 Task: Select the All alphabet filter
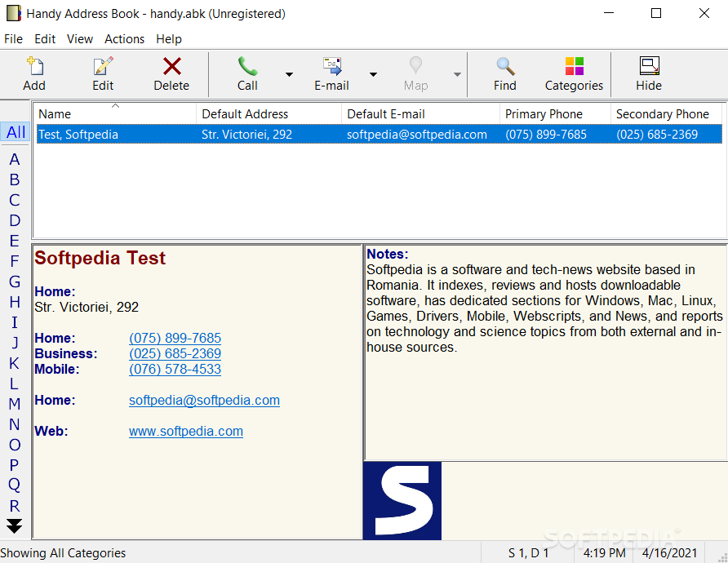click(16, 132)
